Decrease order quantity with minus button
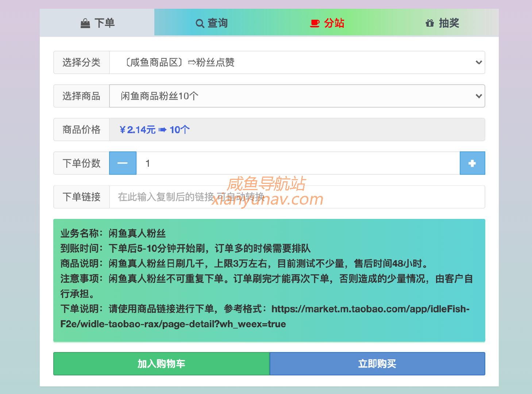 (123, 163)
